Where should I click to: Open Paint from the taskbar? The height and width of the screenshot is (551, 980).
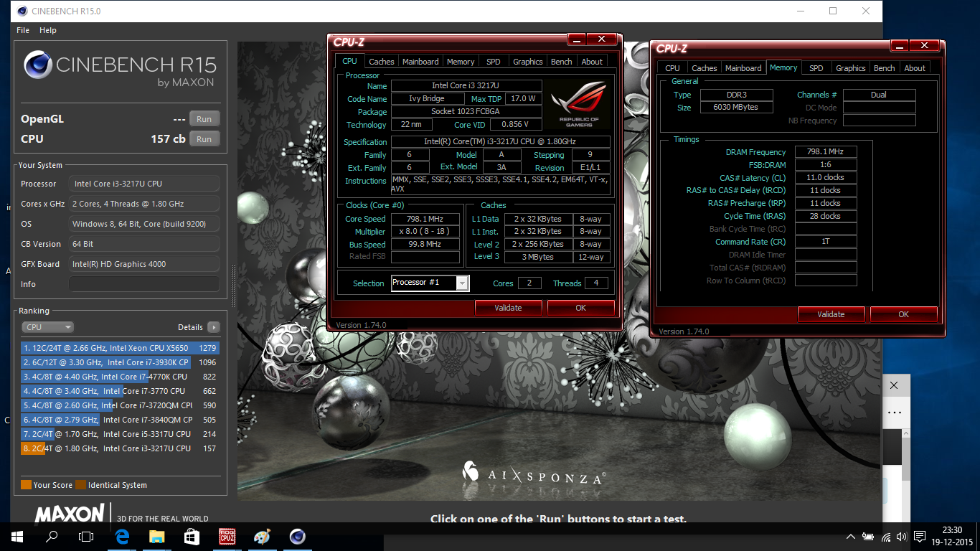point(262,537)
